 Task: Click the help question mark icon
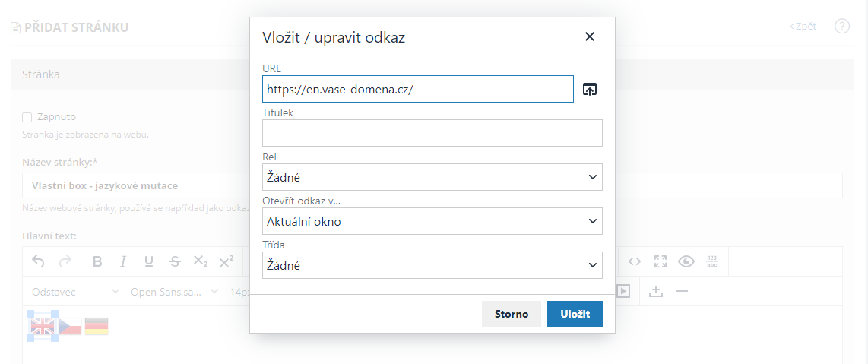[x=841, y=27]
